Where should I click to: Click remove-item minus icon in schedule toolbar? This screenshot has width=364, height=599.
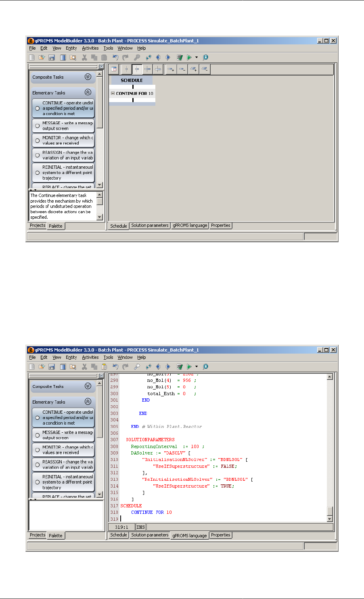(x=182, y=69)
